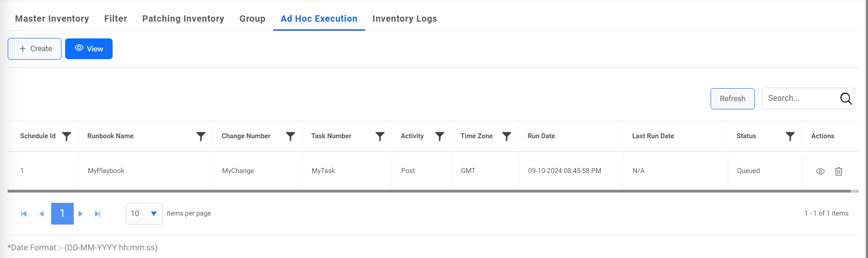Switch to the Patching Inventory tab

point(183,19)
